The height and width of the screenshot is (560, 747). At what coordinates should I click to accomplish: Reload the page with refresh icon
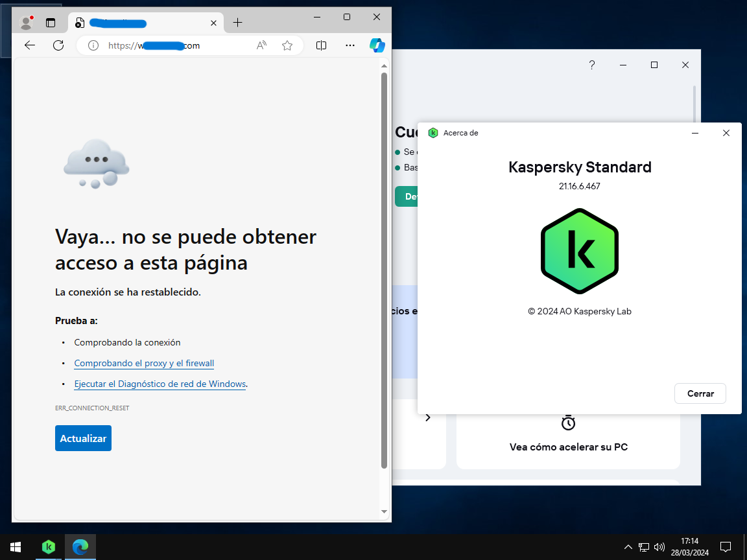tap(58, 45)
